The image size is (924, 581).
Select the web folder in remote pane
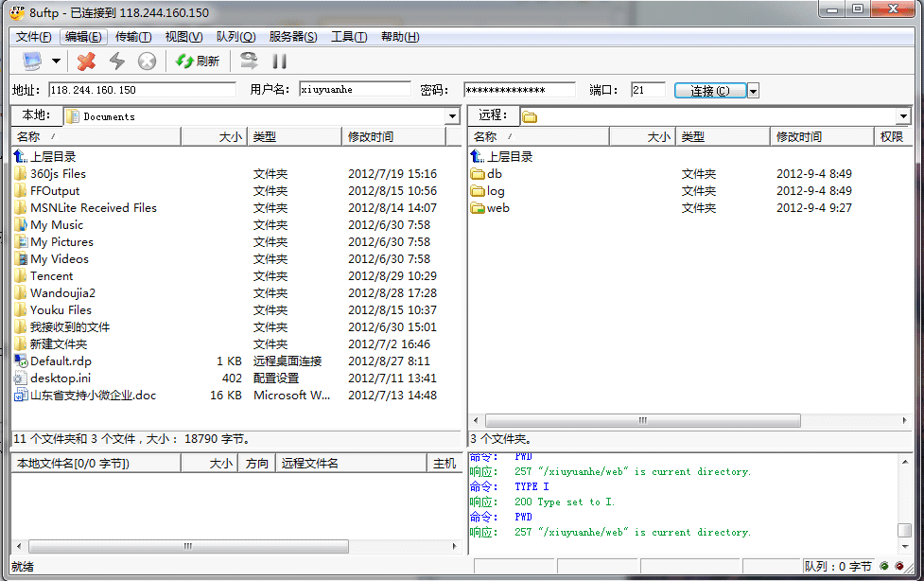[497, 208]
